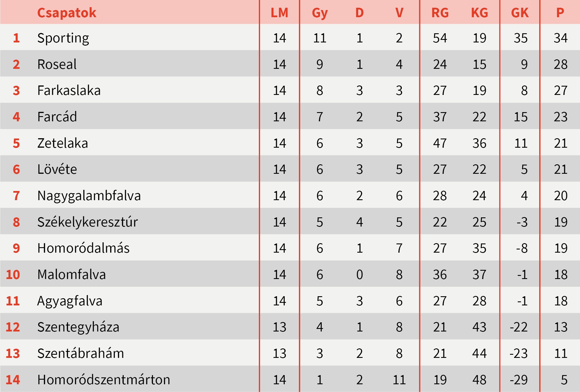Click the Szentegyháza team name

tap(78, 327)
